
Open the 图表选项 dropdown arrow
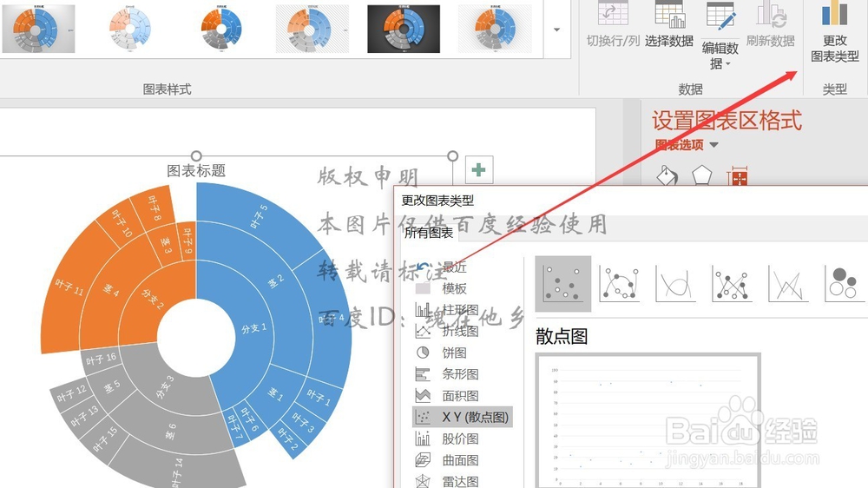pyautogui.click(x=714, y=145)
